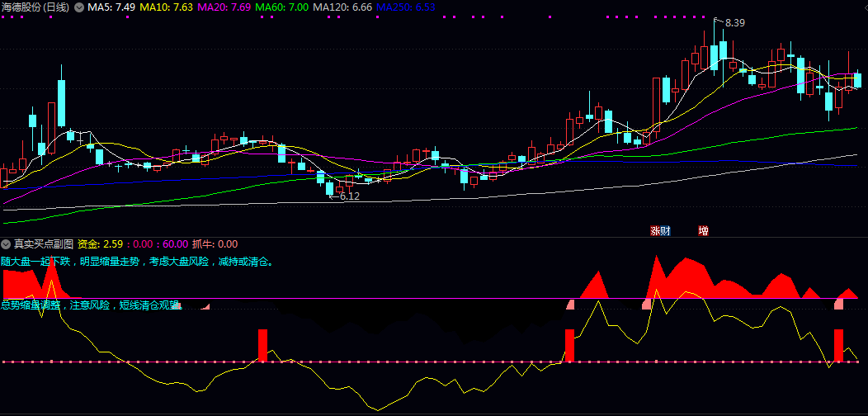Click the pink : 0.00 value
The width and height of the screenshot is (868, 416).
[140, 243]
